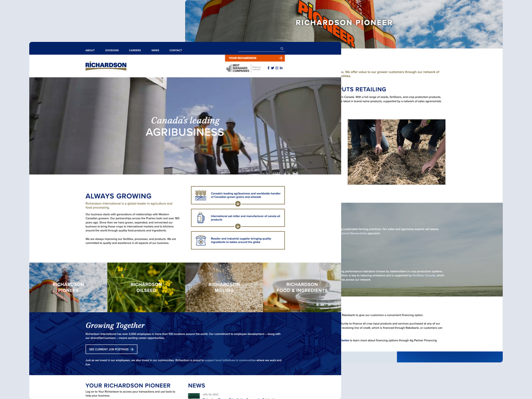Click the arrow on the Your Richardson button
Viewport: 532px width, 399px height.
(280, 58)
